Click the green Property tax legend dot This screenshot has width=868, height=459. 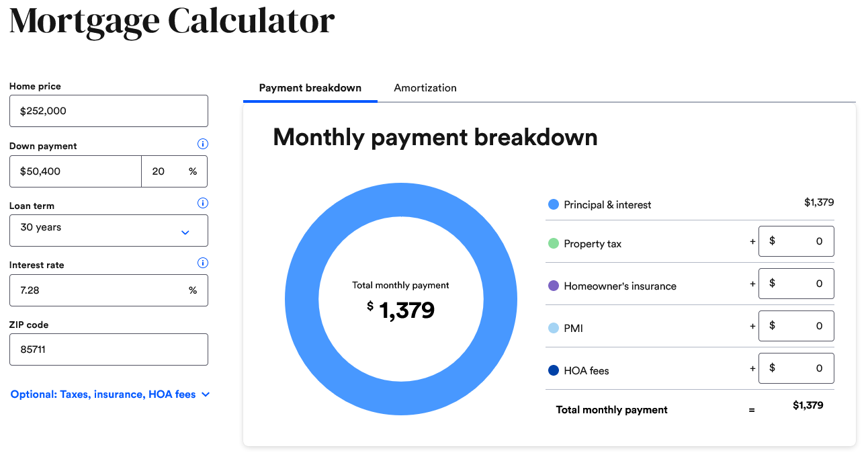(554, 243)
